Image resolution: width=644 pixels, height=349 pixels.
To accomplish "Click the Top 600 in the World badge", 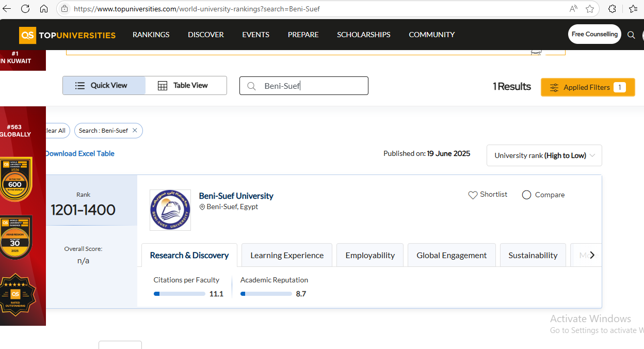I will [x=15, y=179].
